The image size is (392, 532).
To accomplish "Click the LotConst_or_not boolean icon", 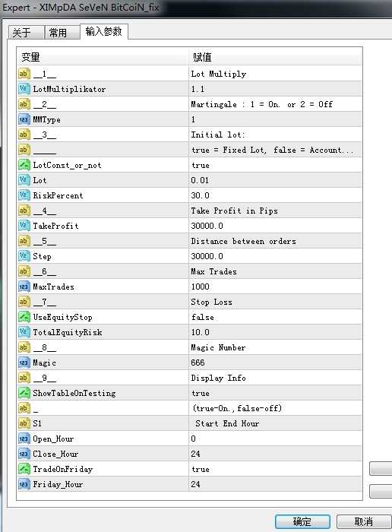I will pos(24,165).
